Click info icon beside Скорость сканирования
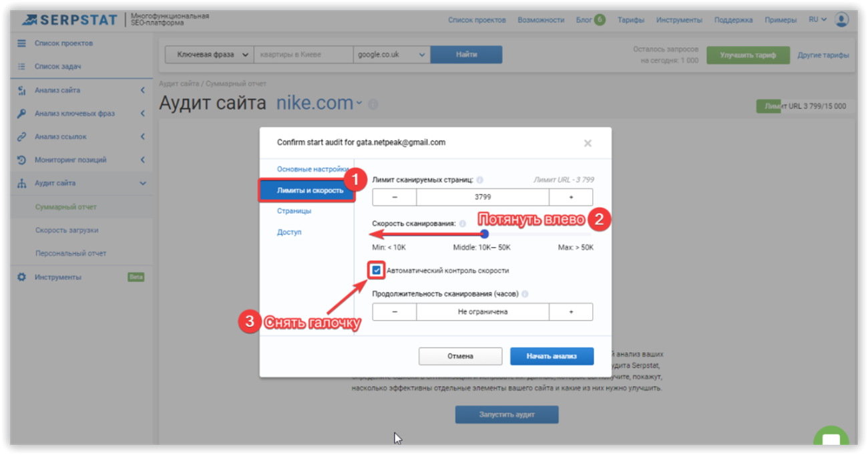The image size is (868, 455). point(463,224)
